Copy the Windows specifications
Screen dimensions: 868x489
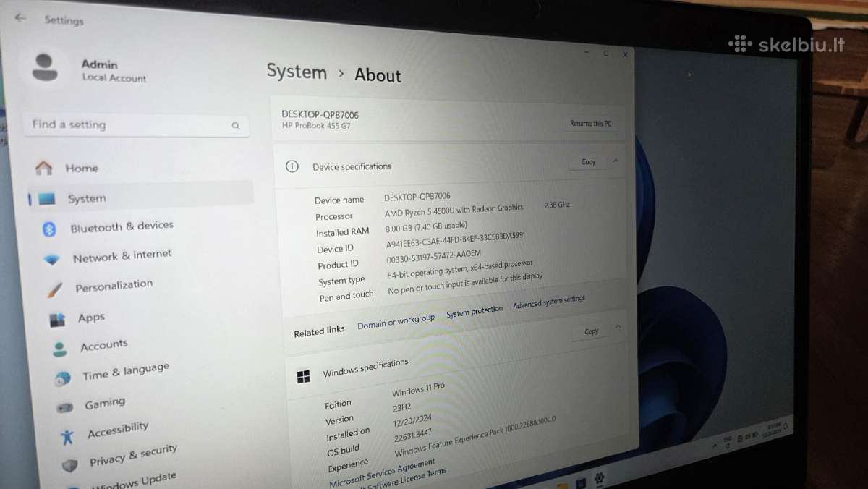pos(592,331)
